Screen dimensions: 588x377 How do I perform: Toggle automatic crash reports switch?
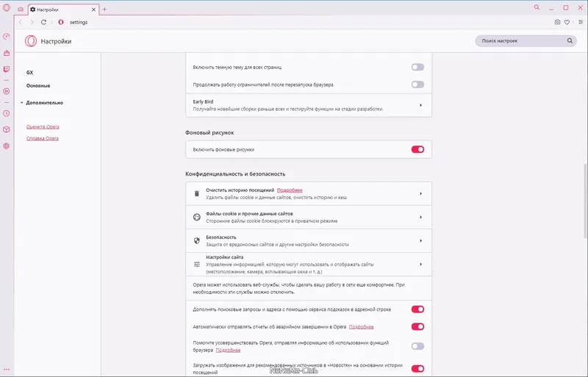[x=417, y=327]
